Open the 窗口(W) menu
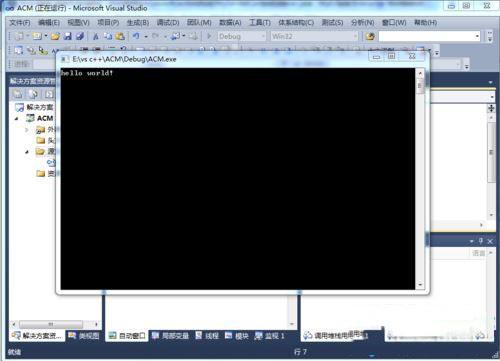This screenshot has height=361, width=500. [394, 23]
